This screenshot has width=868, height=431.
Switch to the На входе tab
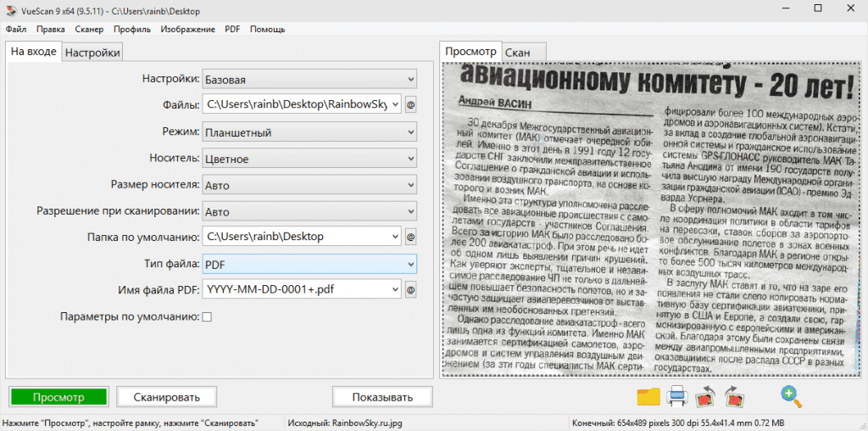(34, 52)
